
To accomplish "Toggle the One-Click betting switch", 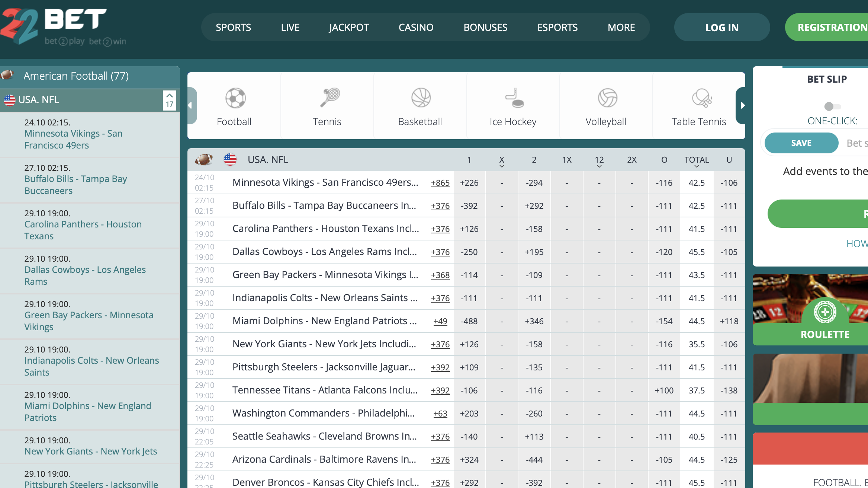I will pyautogui.click(x=832, y=106).
